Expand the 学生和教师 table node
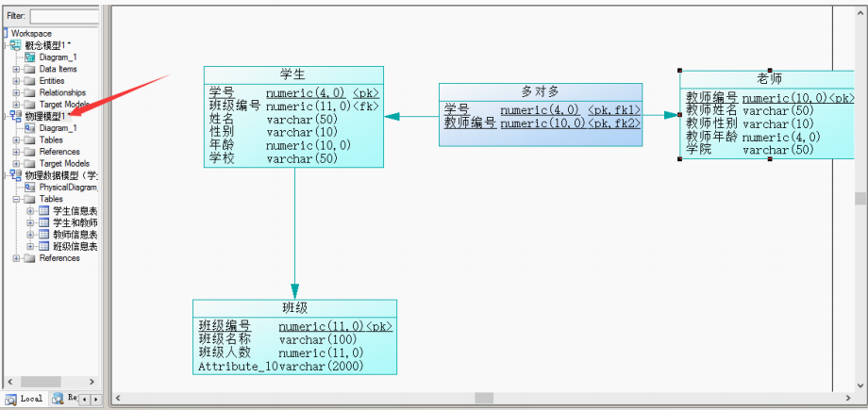The image size is (868, 410). (30, 222)
